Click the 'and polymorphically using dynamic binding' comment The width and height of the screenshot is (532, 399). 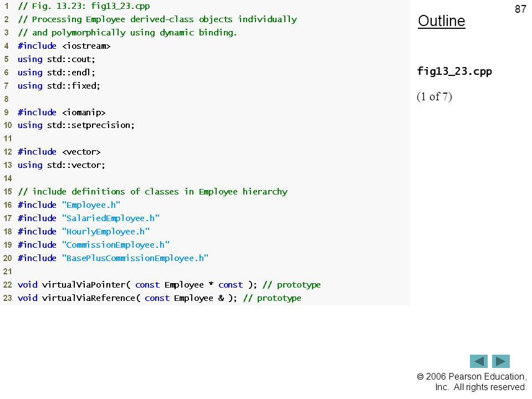point(127,33)
